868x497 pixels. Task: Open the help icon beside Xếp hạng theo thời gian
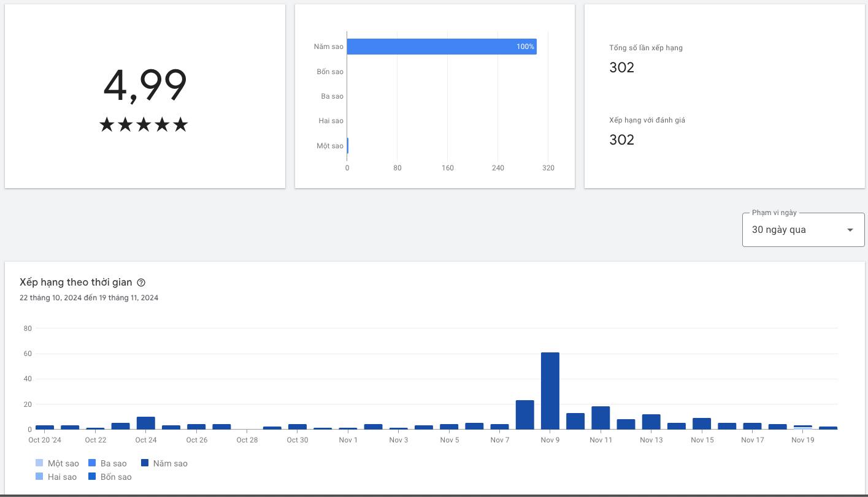[x=141, y=283]
